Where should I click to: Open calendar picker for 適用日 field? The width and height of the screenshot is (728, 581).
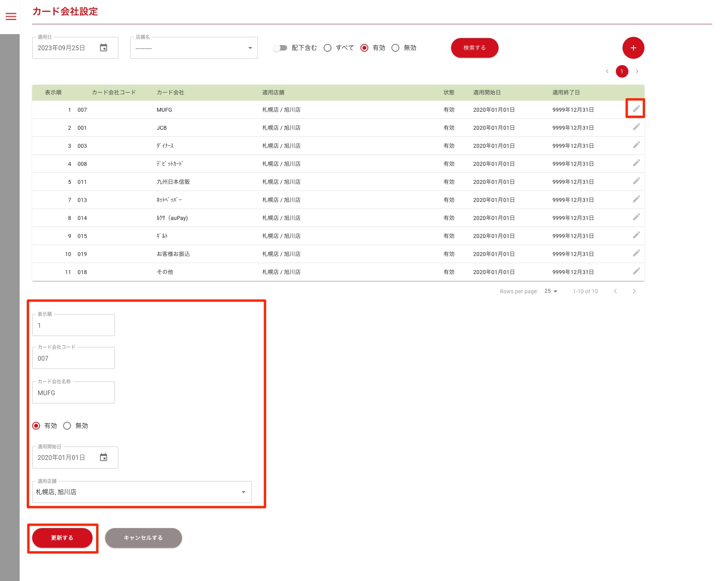pos(104,48)
